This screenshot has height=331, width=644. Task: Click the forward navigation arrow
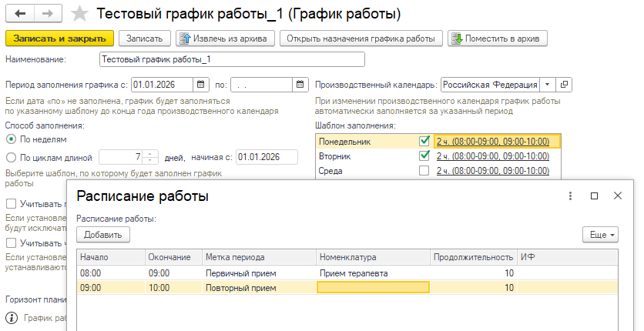[x=46, y=14]
